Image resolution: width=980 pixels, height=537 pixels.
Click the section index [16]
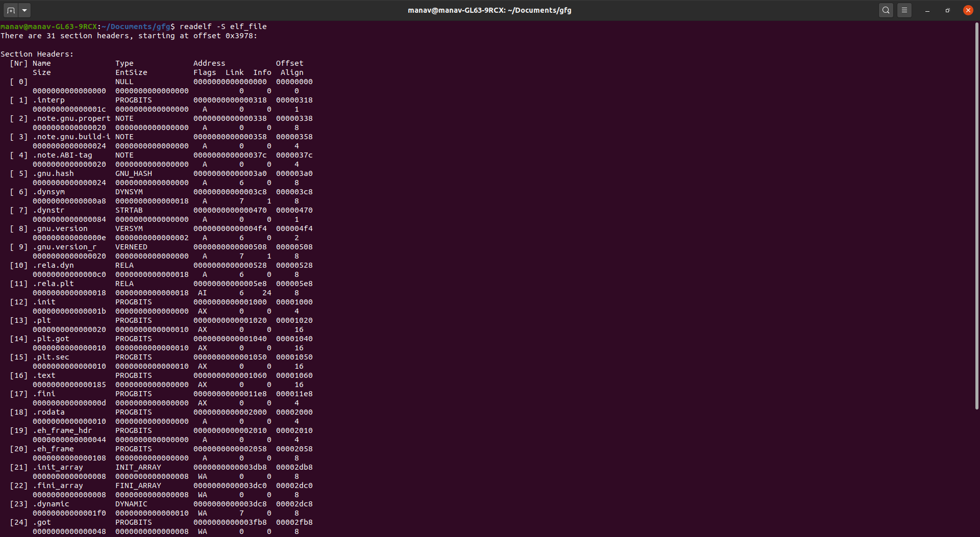click(19, 375)
